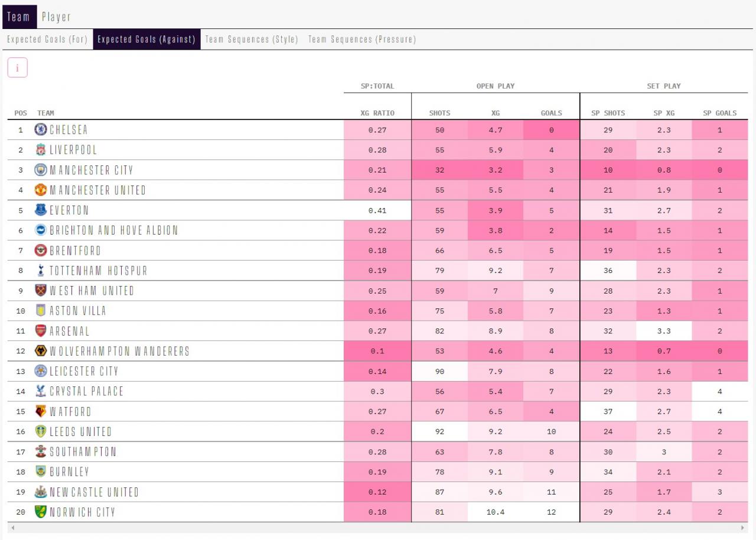Click Arsenal's 3.3 SP XG cell
The width and height of the screenshot is (756, 540).
point(664,331)
